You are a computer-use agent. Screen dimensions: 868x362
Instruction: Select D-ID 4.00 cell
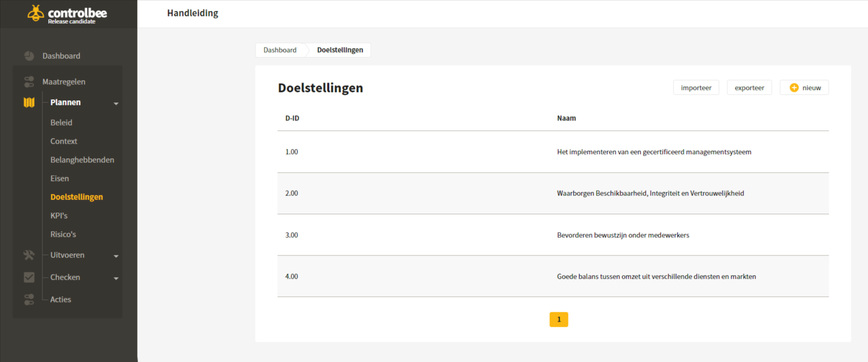[x=292, y=277]
